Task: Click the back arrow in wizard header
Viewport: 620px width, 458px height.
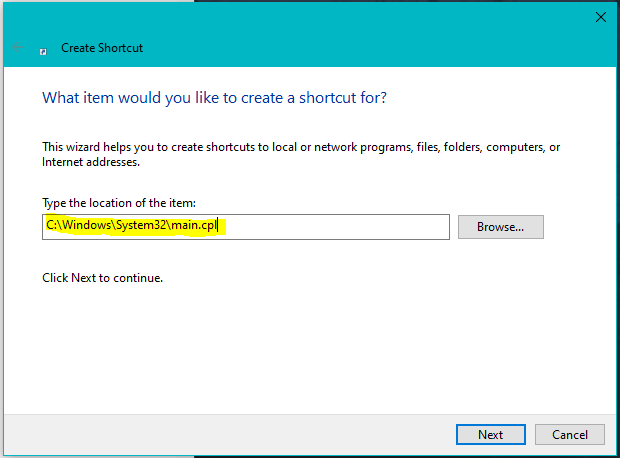Action: (x=17, y=47)
